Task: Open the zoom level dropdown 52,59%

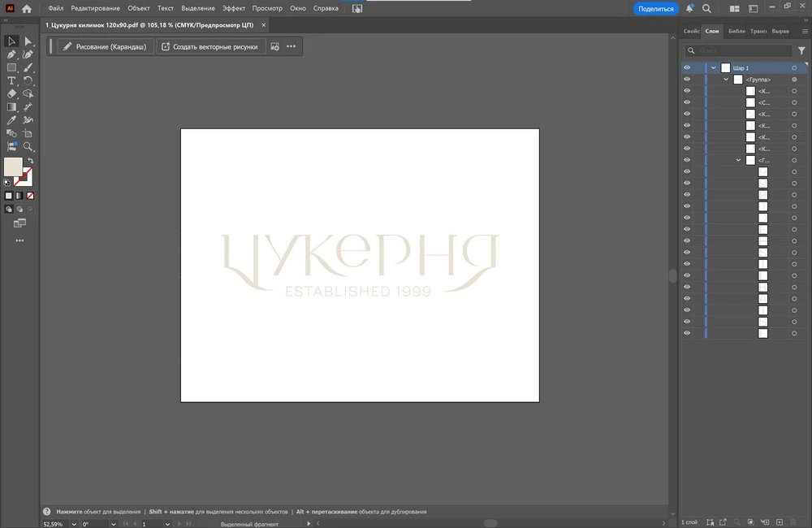Action: 74,524
